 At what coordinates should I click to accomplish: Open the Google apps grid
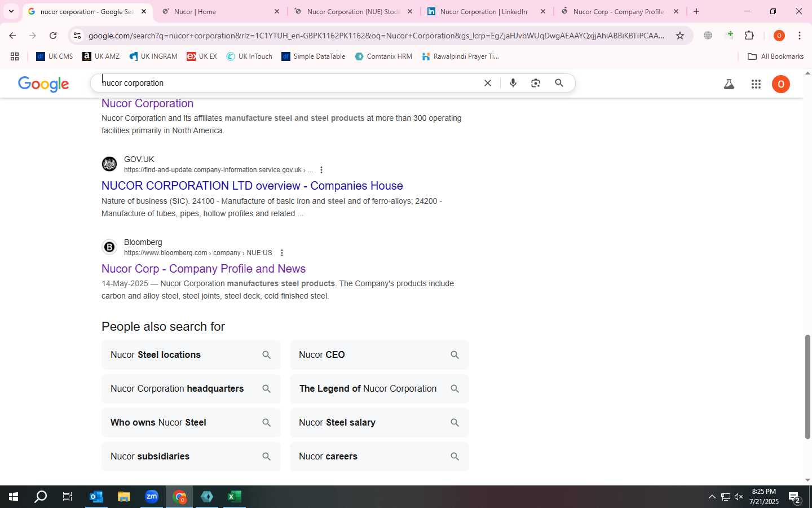[756, 84]
